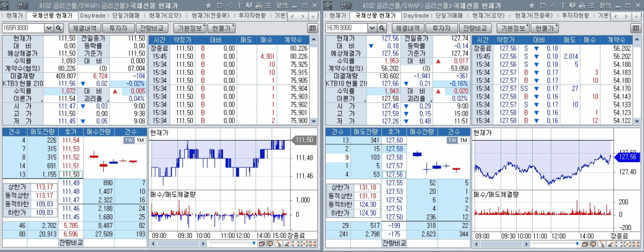Select the crosshair pointer tool under left chart
Screen dimensions: 644x252
[x=278, y=244]
